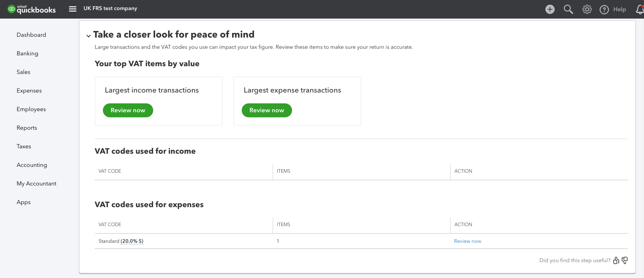The width and height of the screenshot is (644, 278).
Task: Click the VAT codes used for expenses heading
Action: tap(149, 205)
